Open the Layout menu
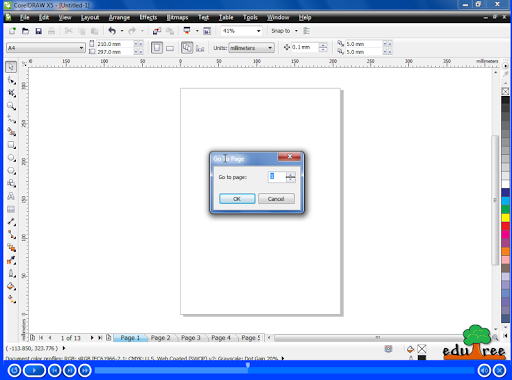Screen dimensions: 512x380 pyautogui.click(x=90, y=17)
